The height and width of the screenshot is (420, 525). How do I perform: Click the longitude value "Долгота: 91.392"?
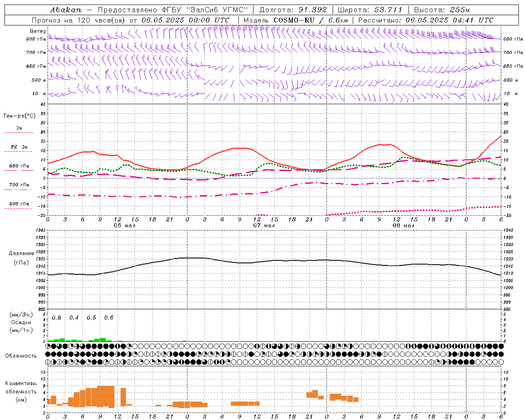[x=293, y=10]
